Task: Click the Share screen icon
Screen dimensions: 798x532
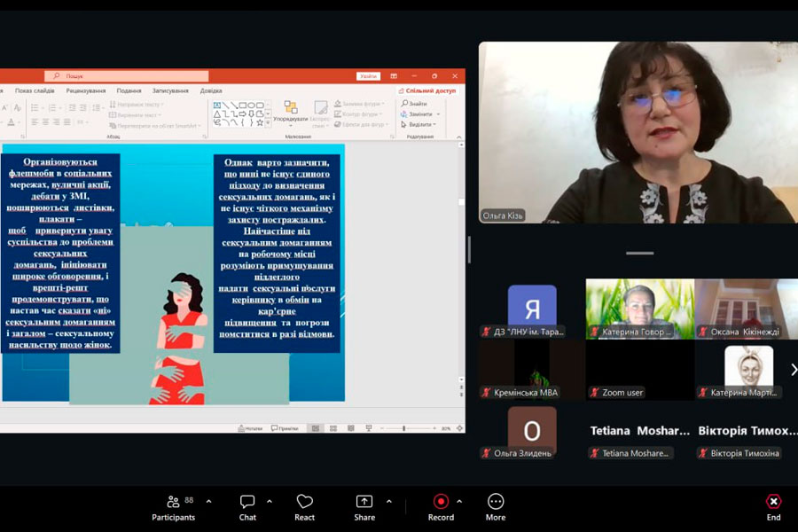Action: [x=364, y=502]
